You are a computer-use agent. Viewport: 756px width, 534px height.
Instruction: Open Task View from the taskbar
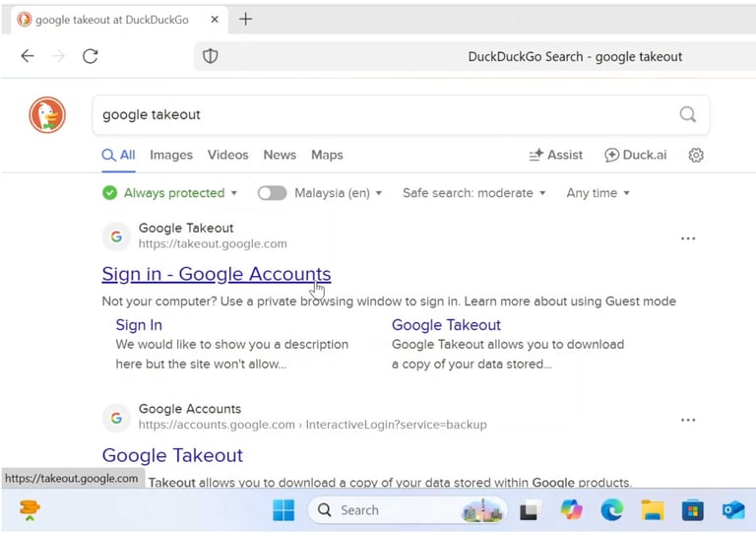(530, 510)
